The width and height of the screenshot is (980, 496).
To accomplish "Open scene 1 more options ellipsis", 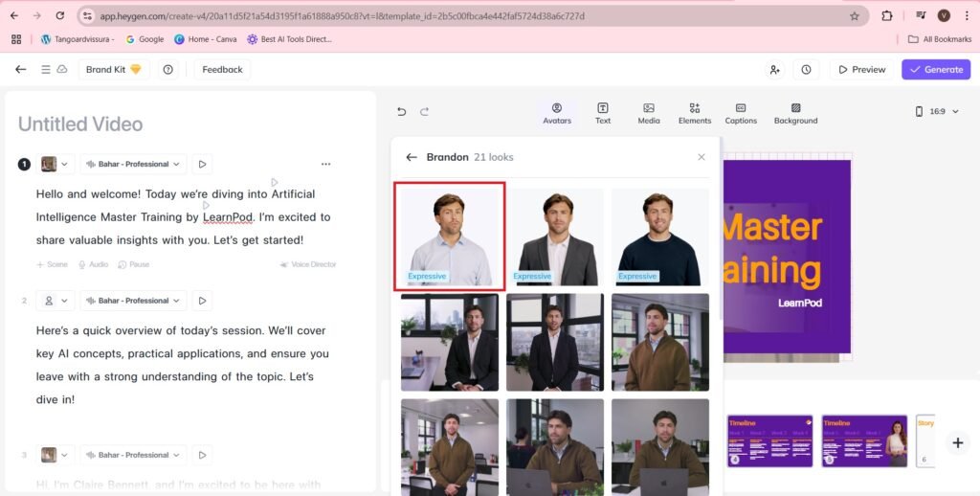I will coord(325,164).
